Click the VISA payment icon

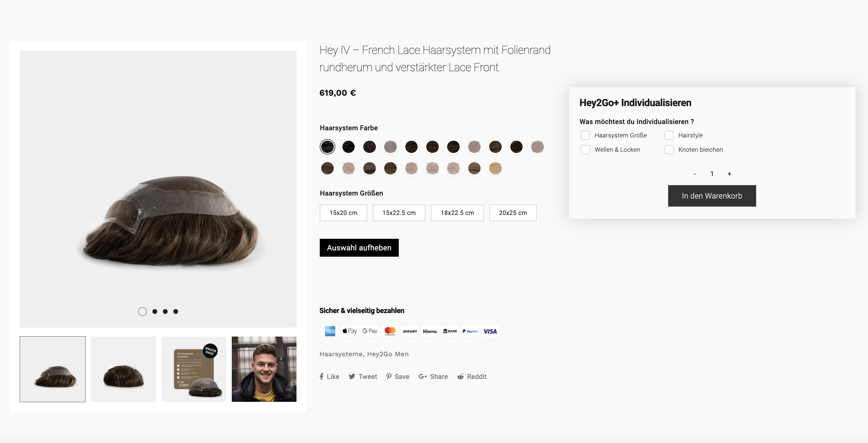point(489,331)
